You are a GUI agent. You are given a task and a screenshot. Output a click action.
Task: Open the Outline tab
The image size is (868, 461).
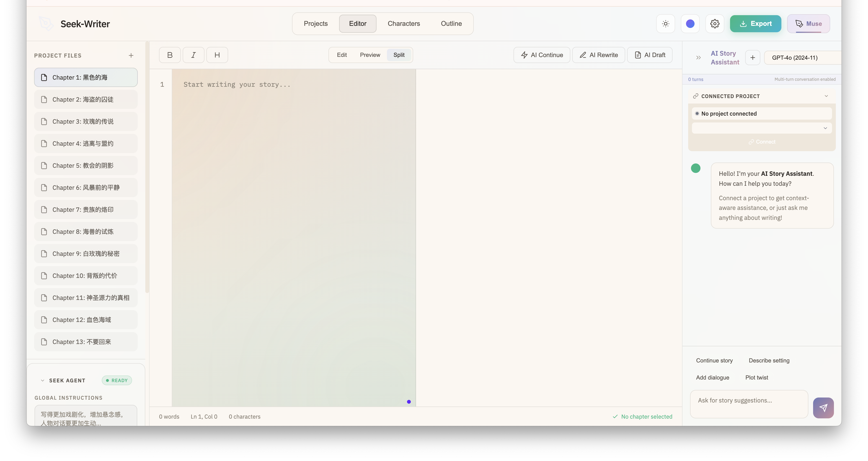click(x=451, y=24)
